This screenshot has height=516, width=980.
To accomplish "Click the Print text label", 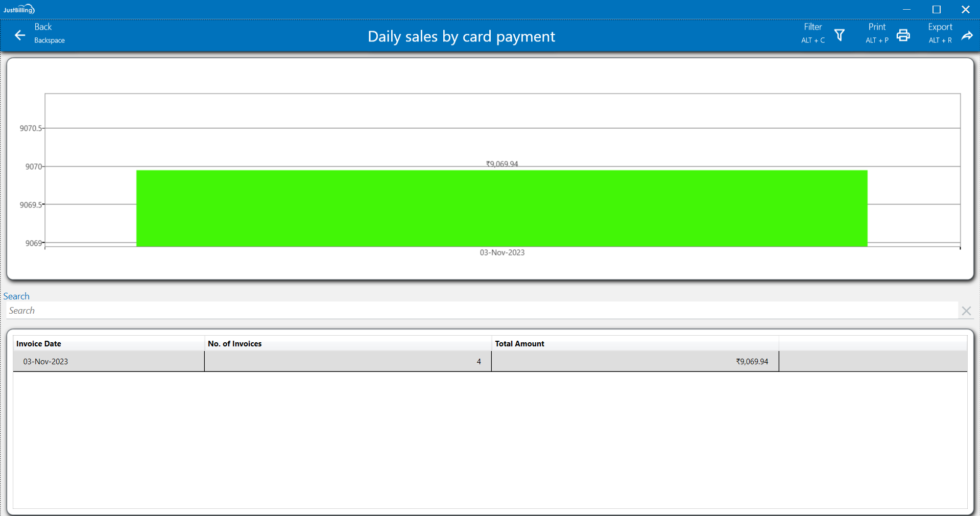I will [877, 27].
